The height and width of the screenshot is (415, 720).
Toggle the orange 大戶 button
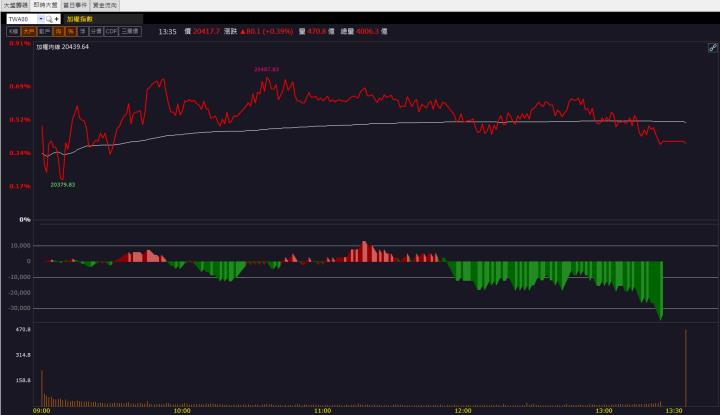pos(28,32)
